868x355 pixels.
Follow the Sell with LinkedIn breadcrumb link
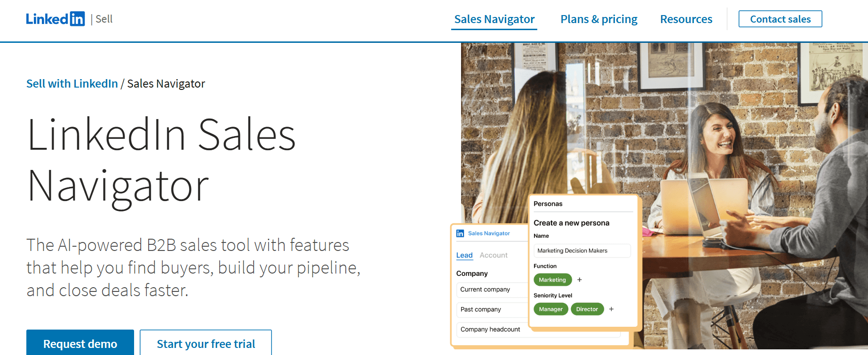point(72,83)
